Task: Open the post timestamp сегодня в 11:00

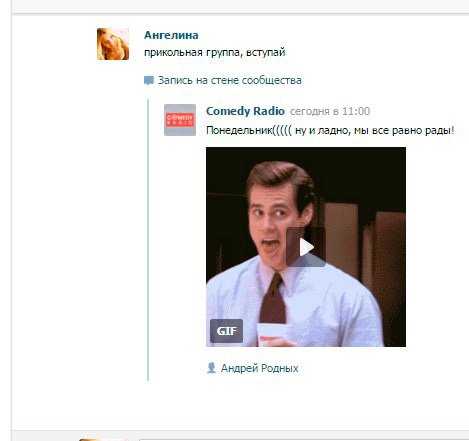Action: pos(330,111)
